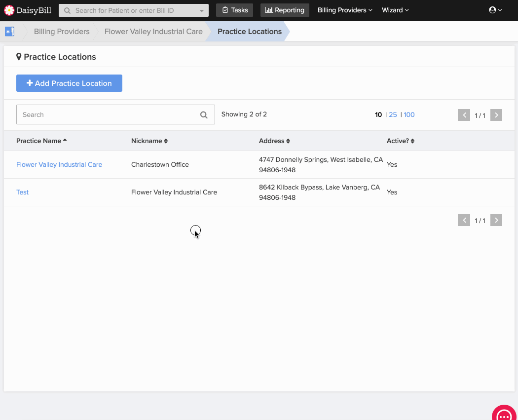The width and height of the screenshot is (518, 420).
Task: Open Flower Valley Industrial Care practice link
Action: coord(59,164)
